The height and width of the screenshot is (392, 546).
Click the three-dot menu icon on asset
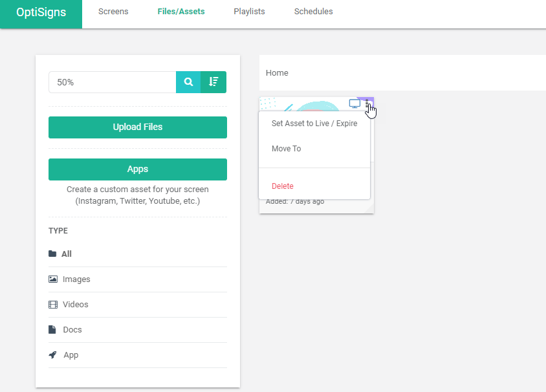(367, 103)
